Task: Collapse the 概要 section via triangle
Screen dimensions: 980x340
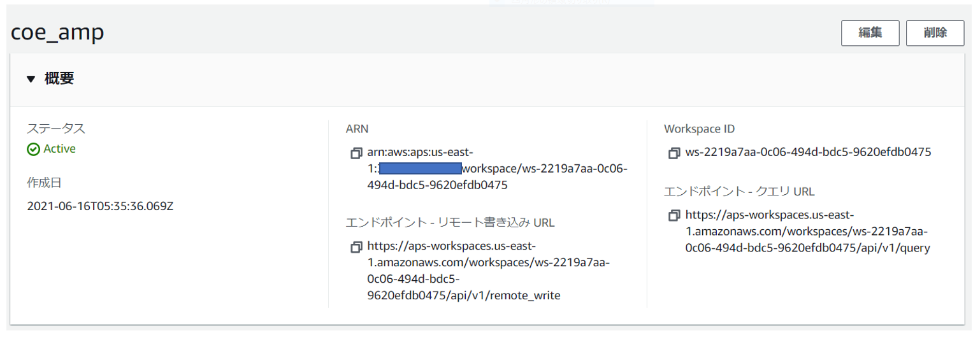Action: (x=31, y=80)
